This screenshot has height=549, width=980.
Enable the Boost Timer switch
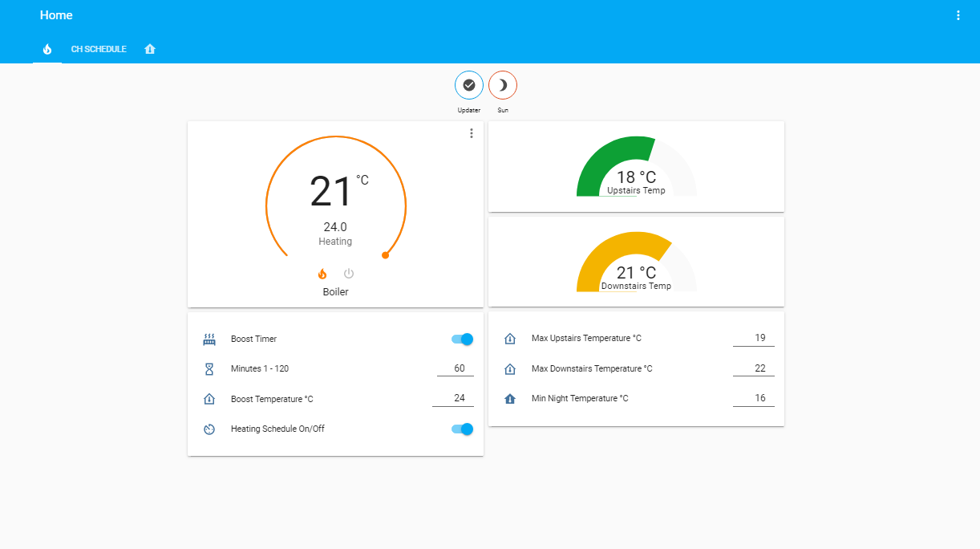tap(461, 339)
